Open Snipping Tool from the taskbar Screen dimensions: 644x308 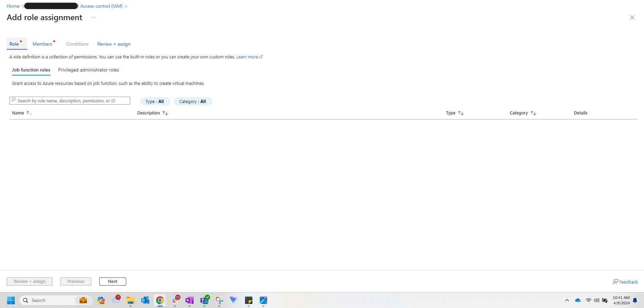[x=219, y=300]
